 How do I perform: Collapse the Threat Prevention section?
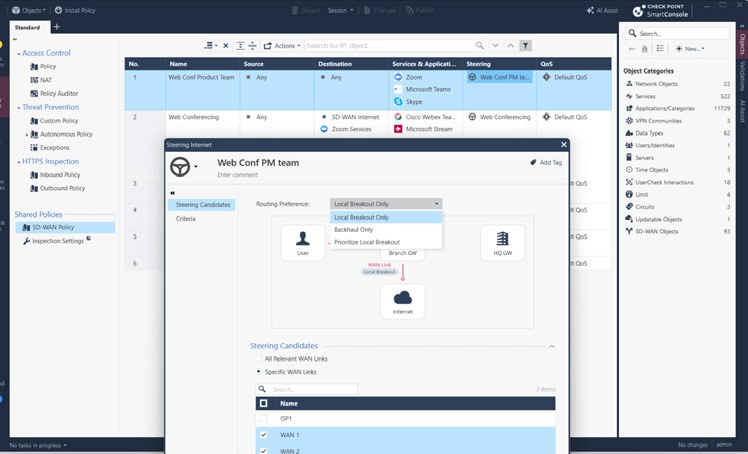click(19, 108)
